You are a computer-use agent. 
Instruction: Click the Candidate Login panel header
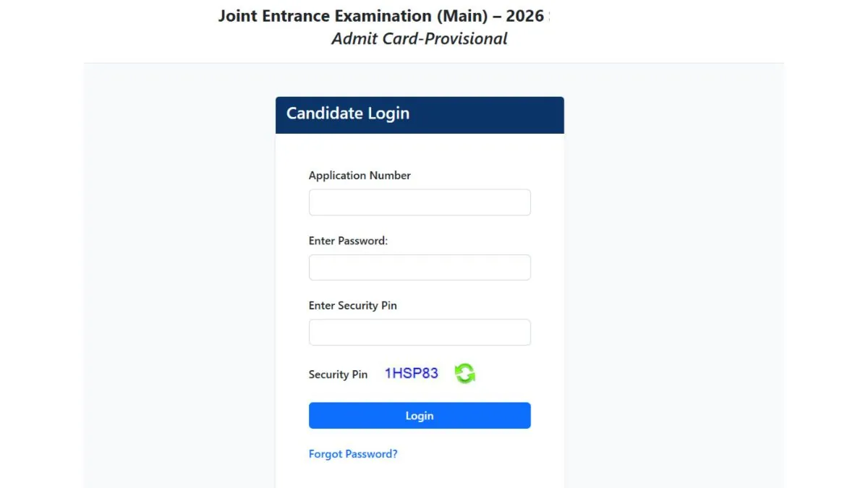coord(348,114)
